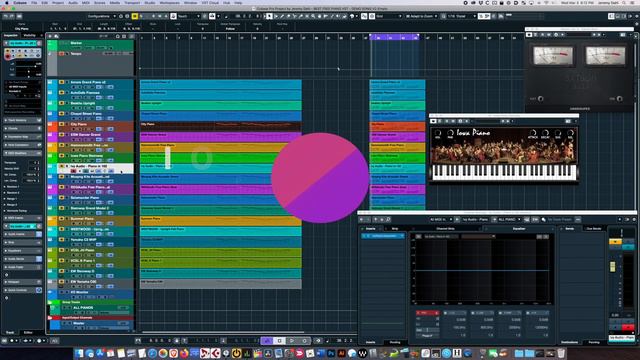This screenshot has height=360, width=640.
Task: Open Photoshop from the Dock
Action: [x=331, y=353]
